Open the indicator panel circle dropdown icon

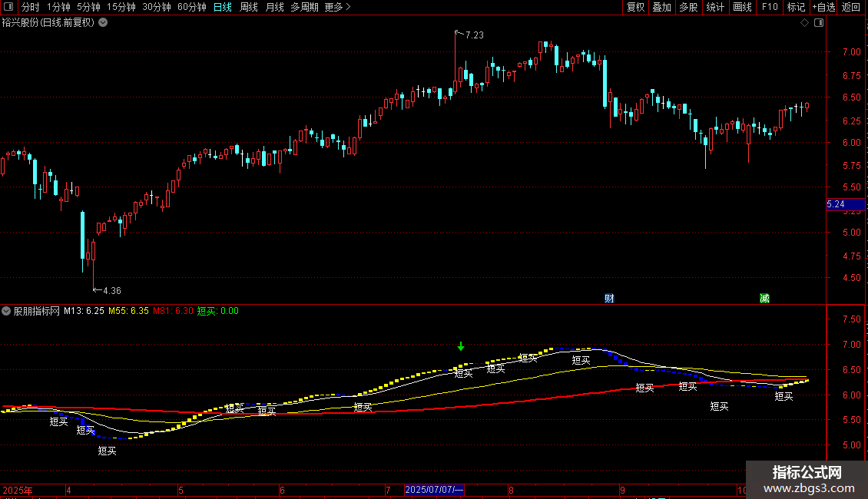click(6, 311)
